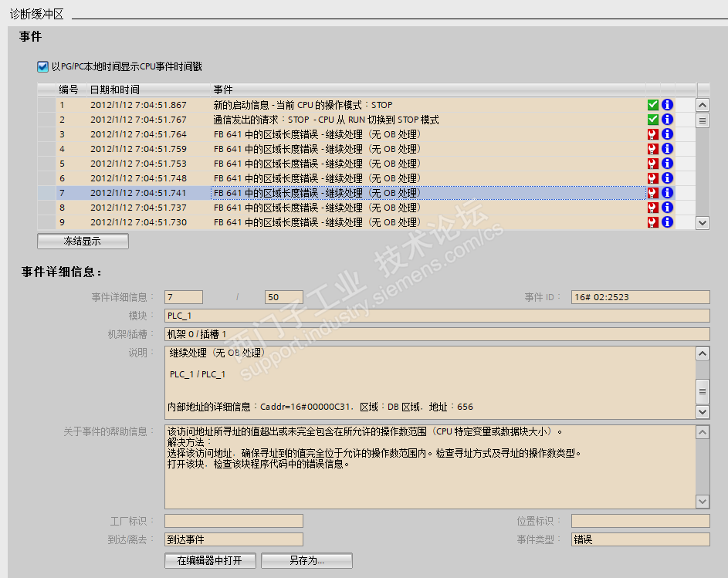Click 机架/插槽 field 机架 0 / 插槽 1
The image size is (728, 578).
point(437,334)
